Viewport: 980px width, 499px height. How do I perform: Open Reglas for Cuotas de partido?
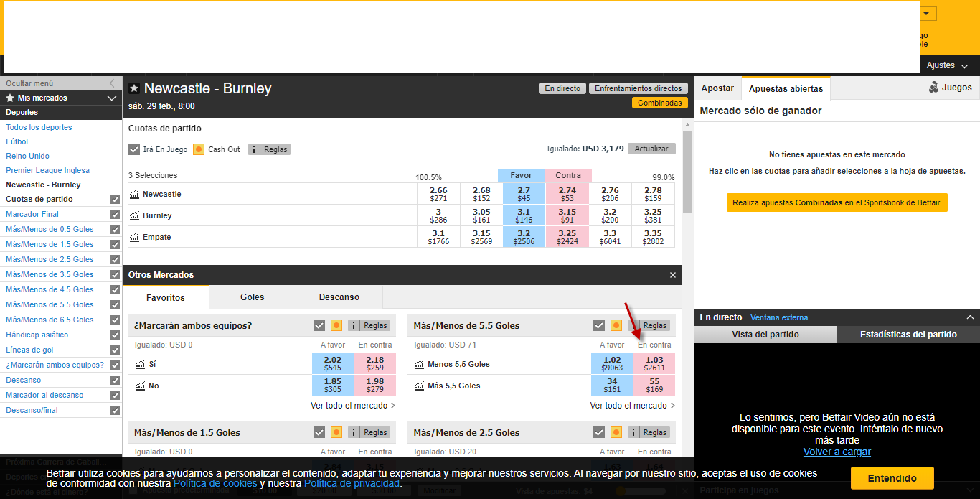(270, 149)
